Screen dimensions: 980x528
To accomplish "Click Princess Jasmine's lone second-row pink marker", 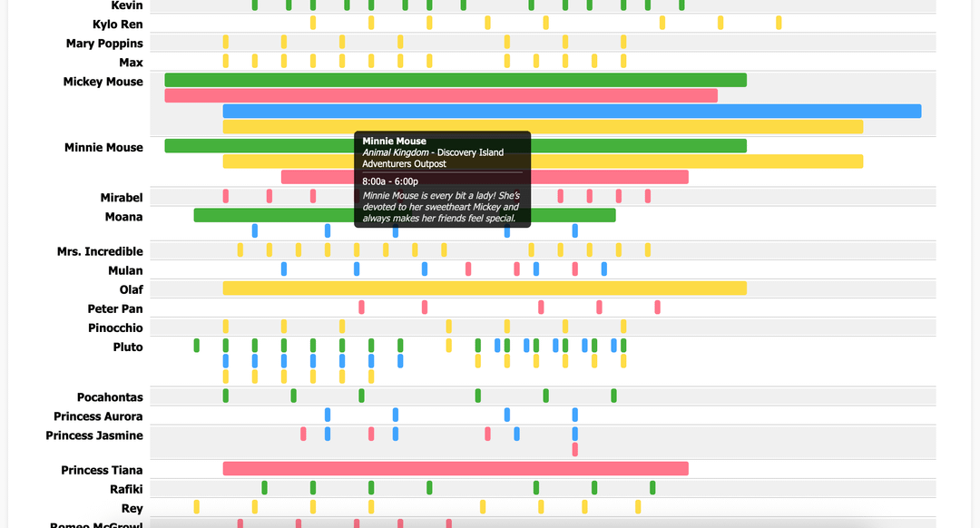I will coord(575,449).
